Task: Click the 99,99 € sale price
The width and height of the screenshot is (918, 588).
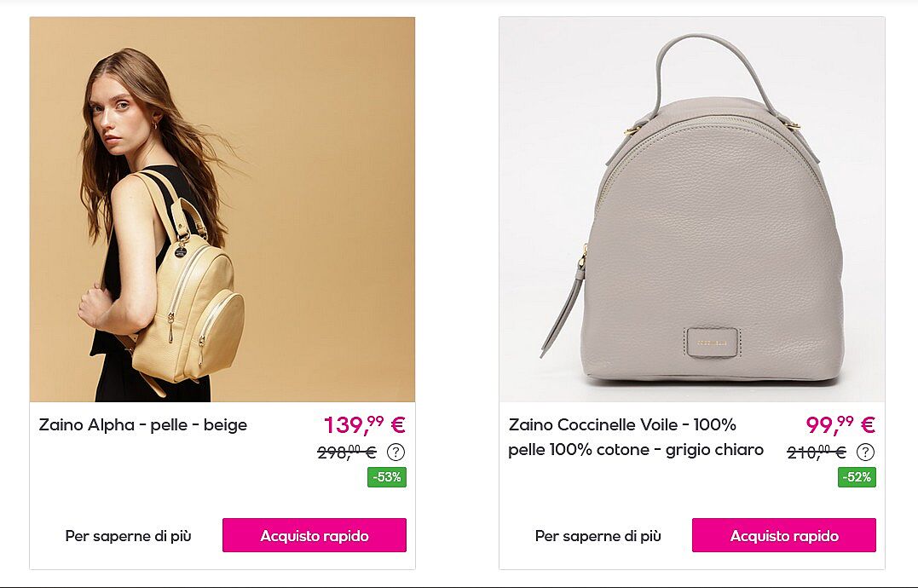Action: [x=840, y=424]
